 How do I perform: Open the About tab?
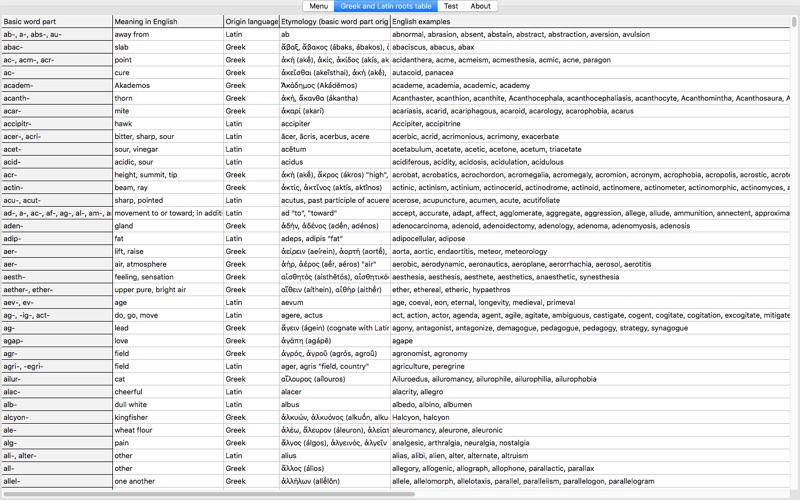(480, 6)
